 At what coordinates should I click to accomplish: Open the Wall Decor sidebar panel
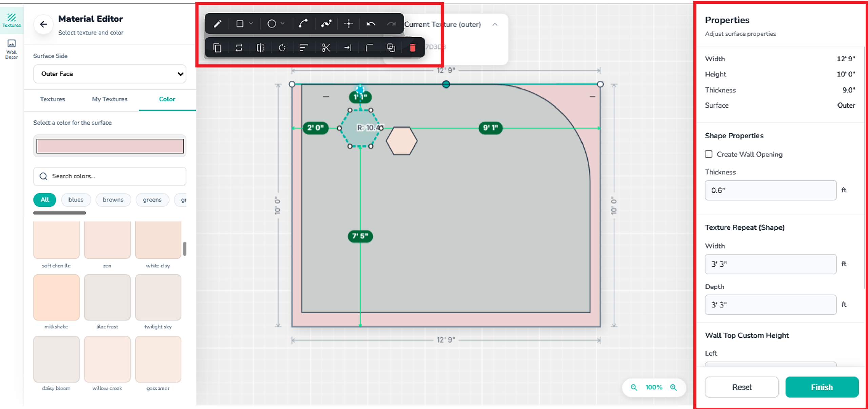point(12,49)
